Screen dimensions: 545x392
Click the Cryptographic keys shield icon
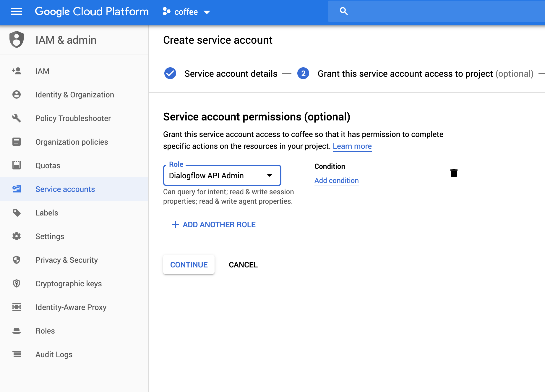click(17, 283)
